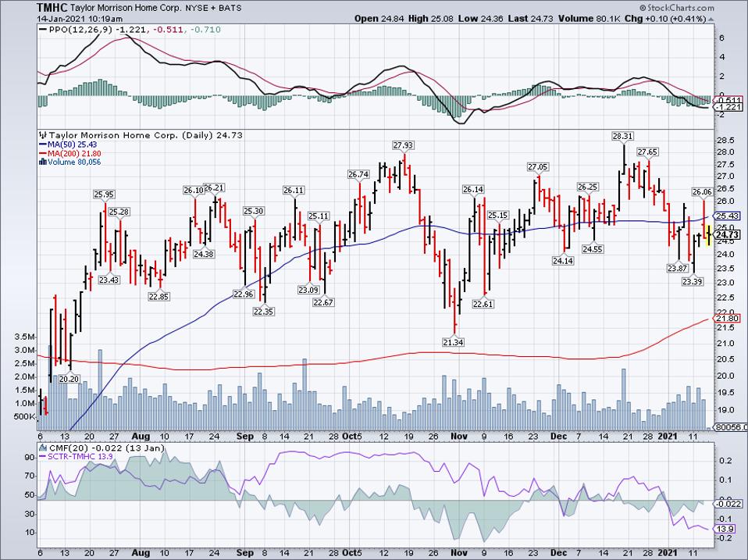The height and width of the screenshot is (560, 748).
Task: Click the red MA(200) line swatch in the legend
Action: click(43, 154)
